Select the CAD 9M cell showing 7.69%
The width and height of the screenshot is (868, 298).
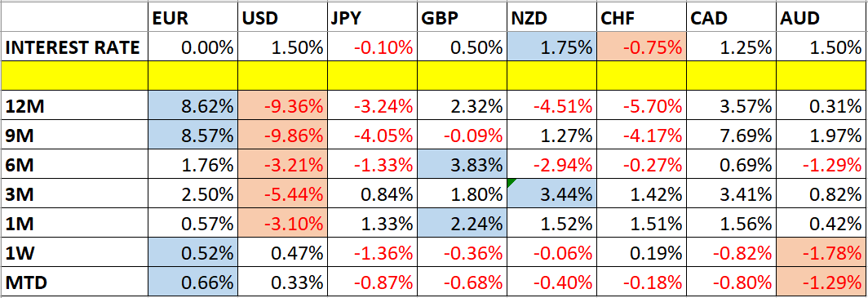pos(731,135)
